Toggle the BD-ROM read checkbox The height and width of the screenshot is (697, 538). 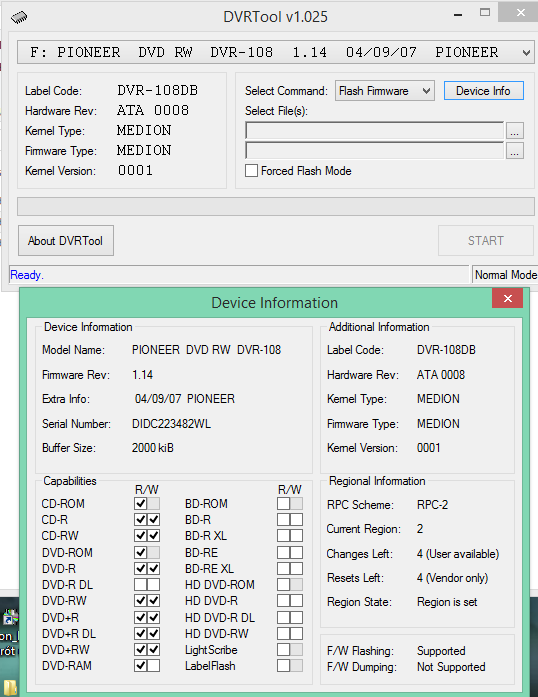coord(283,504)
